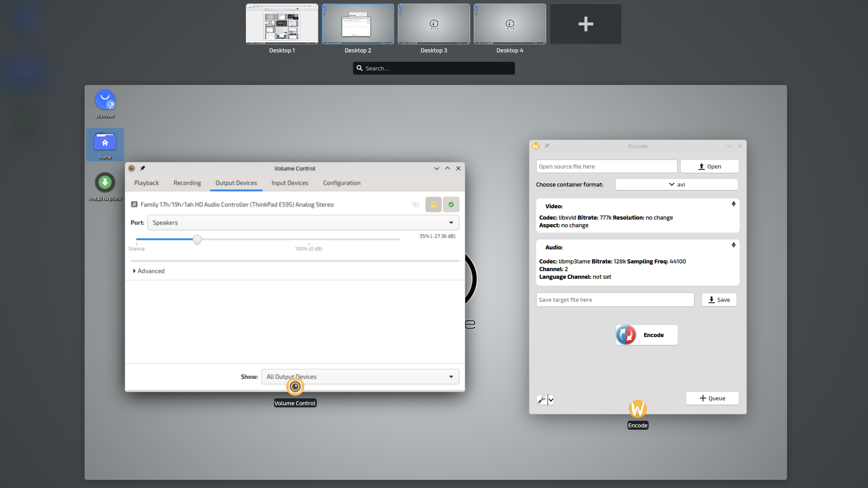Screen dimensions: 868x488
Task: Switch to the Input Devices tab
Action: click(x=290, y=183)
